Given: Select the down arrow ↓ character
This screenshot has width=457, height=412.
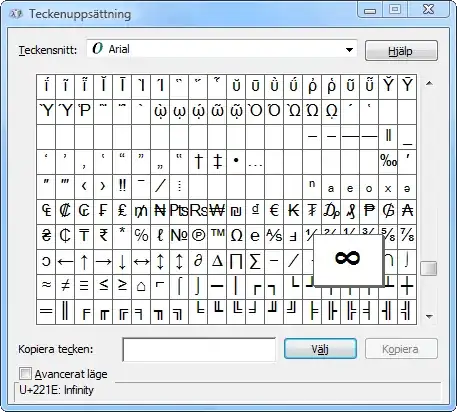Looking at the screenshot, I should (122, 262).
